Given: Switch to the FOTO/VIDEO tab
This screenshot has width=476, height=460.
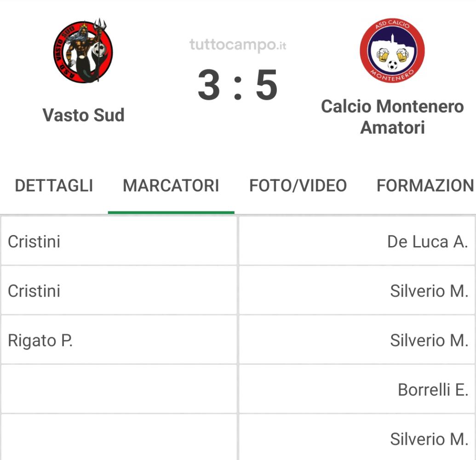Looking at the screenshot, I should point(298,185).
